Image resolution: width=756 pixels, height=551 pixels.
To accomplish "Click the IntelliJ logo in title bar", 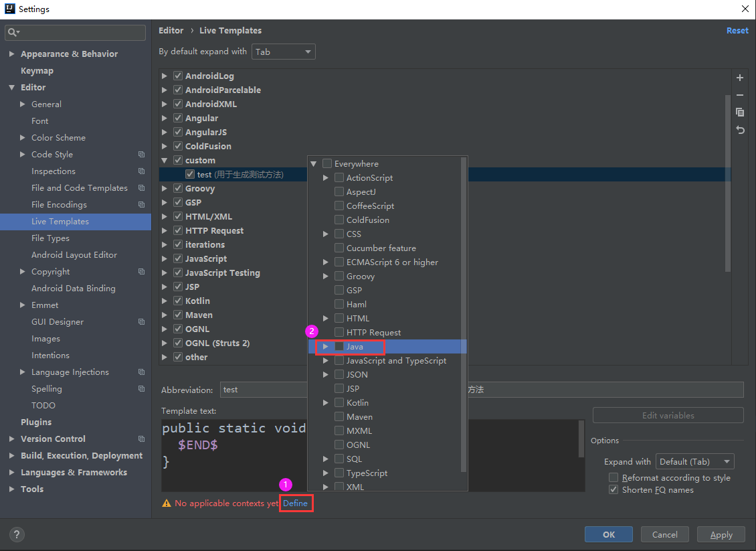I will [9, 9].
